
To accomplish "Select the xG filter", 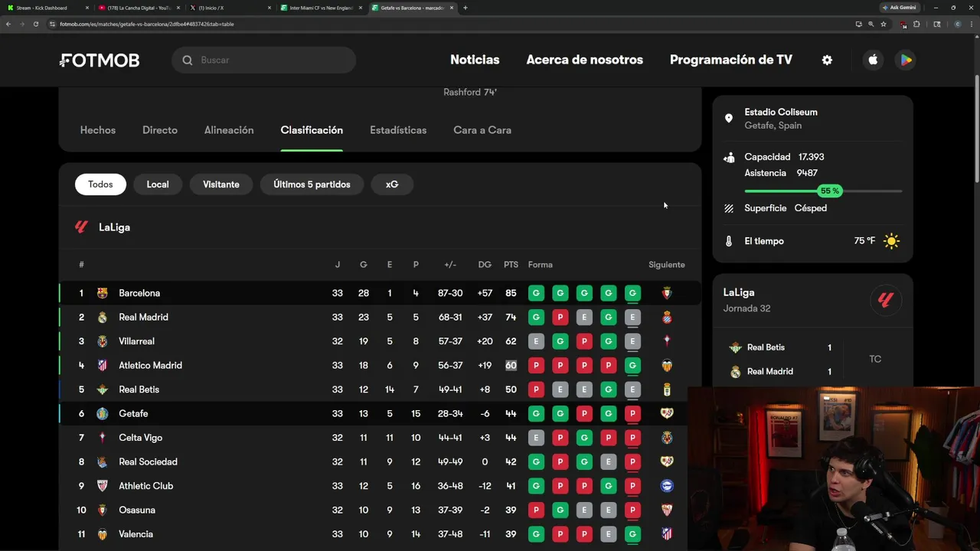I will [392, 184].
